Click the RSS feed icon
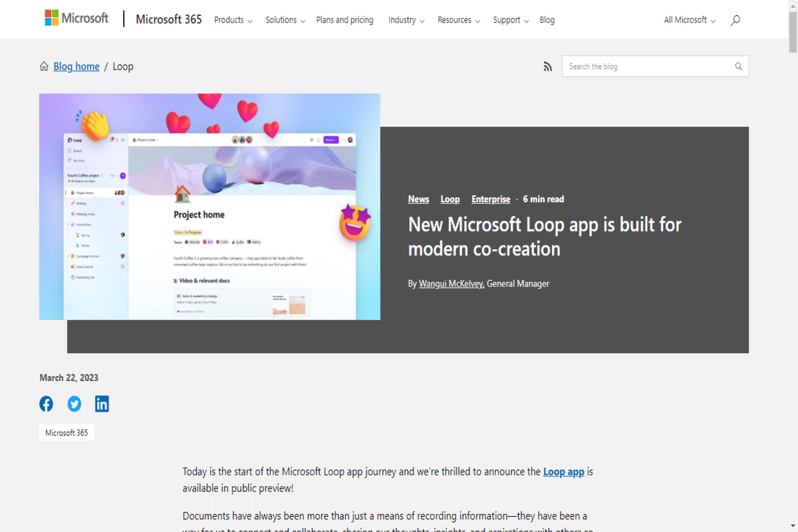This screenshot has width=798, height=532. pos(547,66)
